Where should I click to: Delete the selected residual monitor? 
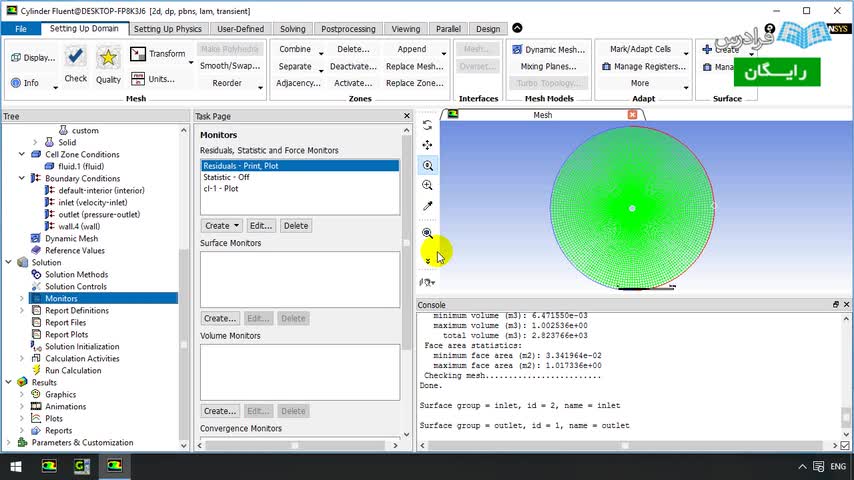click(x=296, y=226)
